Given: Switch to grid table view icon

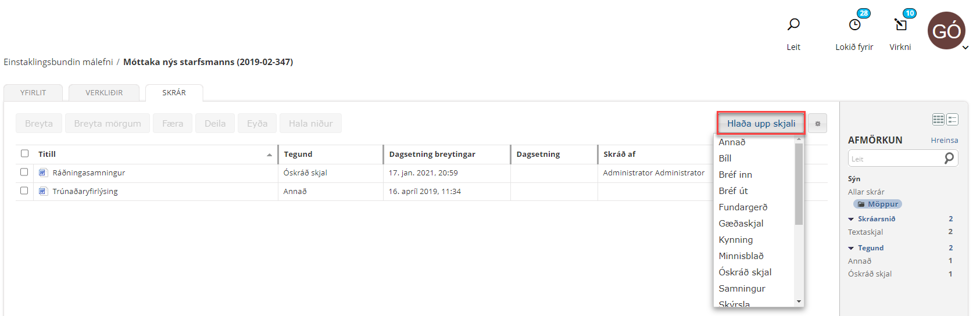Looking at the screenshot, I should (938, 120).
